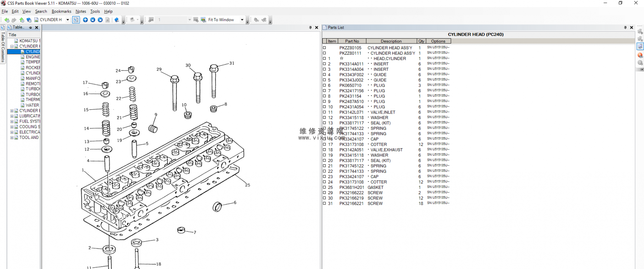Viewport: 644px width, 269px height.
Task: Go to next page blue arrow
Action: point(100,20)
